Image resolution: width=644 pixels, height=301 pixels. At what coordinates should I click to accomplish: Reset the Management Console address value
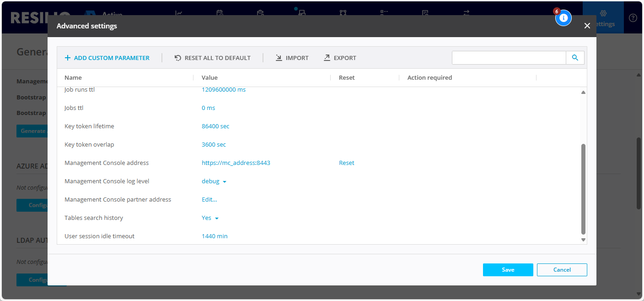click(x=346, y=163)
